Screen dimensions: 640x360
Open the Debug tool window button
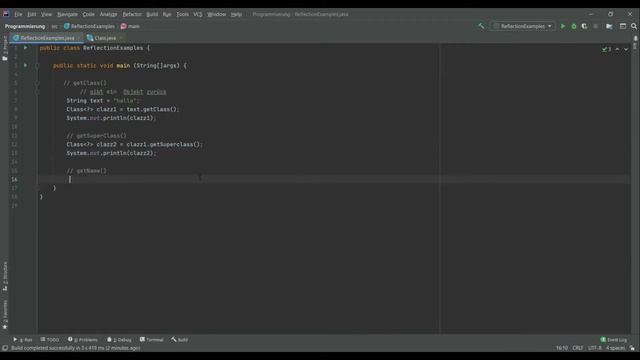click(x=119, y=340)
